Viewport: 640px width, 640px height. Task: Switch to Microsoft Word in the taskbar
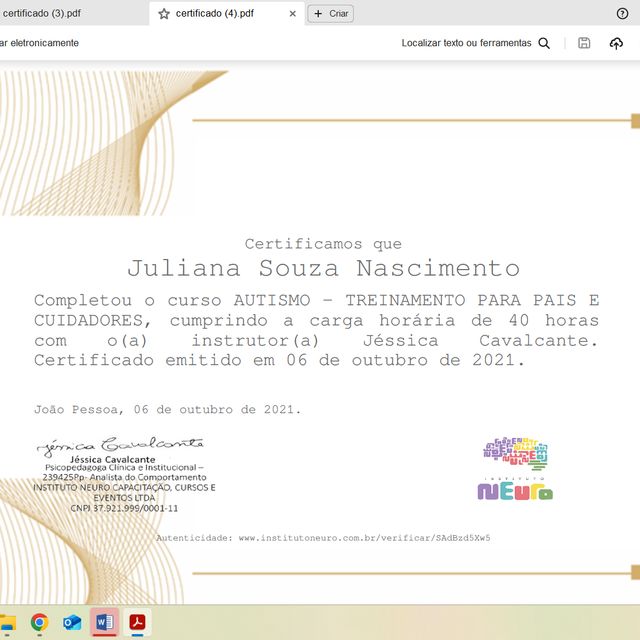104,622
